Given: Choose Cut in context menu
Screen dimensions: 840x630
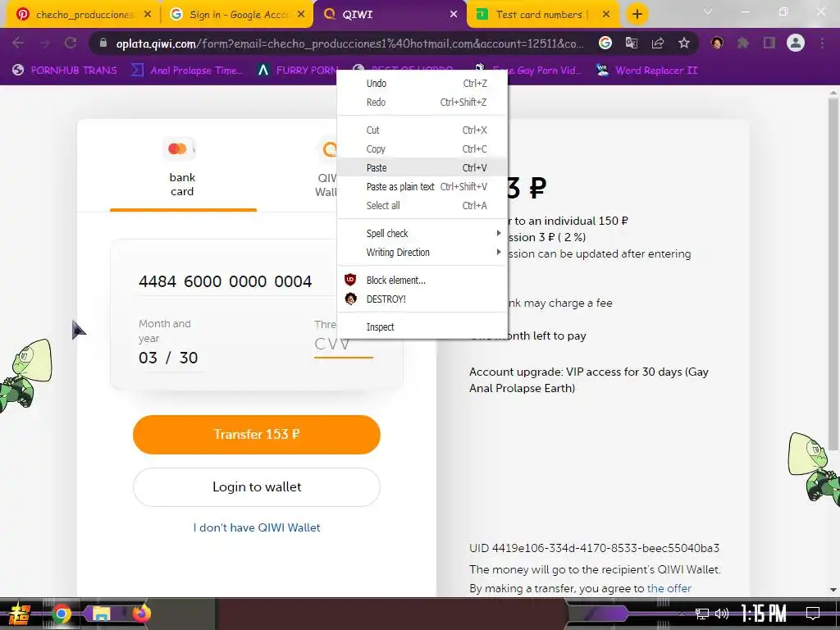Looking at the screenshot, I should (x=422, y=130).
